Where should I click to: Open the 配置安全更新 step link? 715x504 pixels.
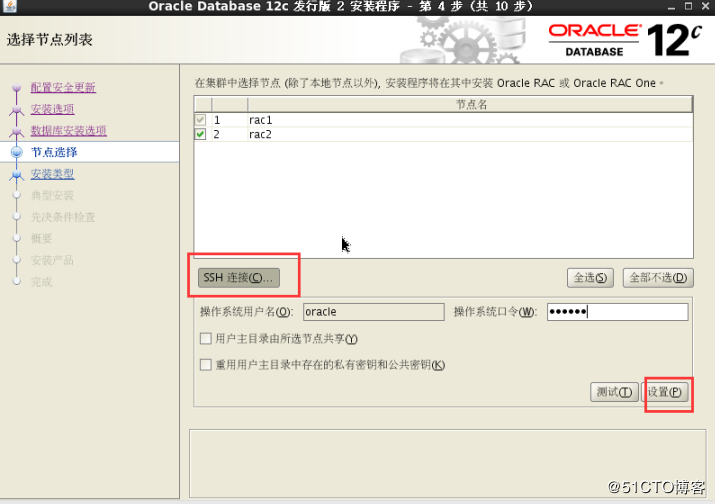tap(63, 87)
